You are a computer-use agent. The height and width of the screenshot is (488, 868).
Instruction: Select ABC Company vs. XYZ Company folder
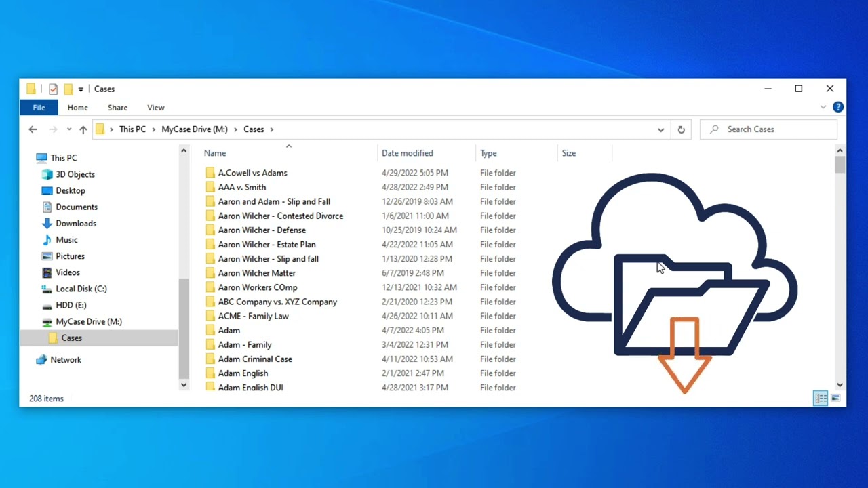pos(277,302)
